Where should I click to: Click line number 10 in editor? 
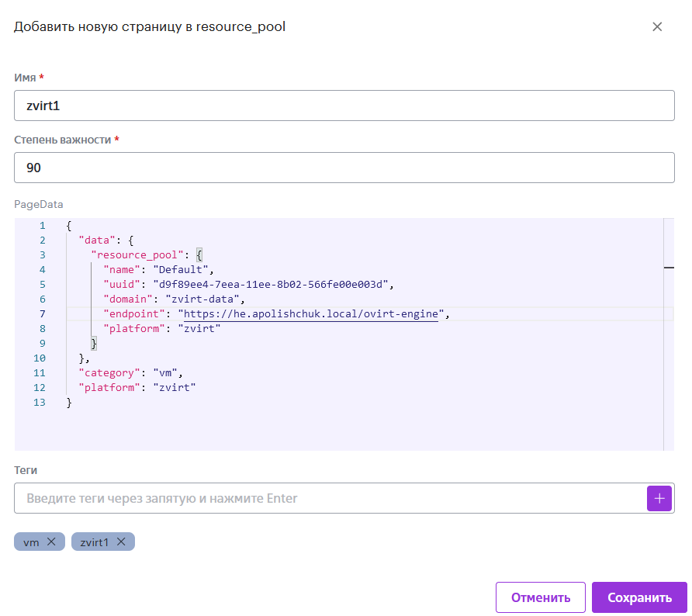(40, 358)
